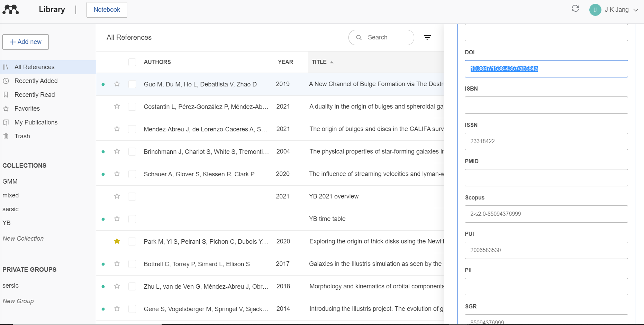Screen dimensions: 644x325
Task: Unfavorite the Park M reference star
Action: 117,241
